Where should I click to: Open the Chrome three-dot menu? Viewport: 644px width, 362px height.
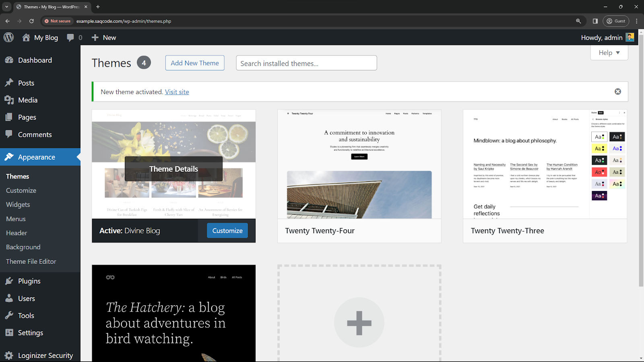pos(636,21)
